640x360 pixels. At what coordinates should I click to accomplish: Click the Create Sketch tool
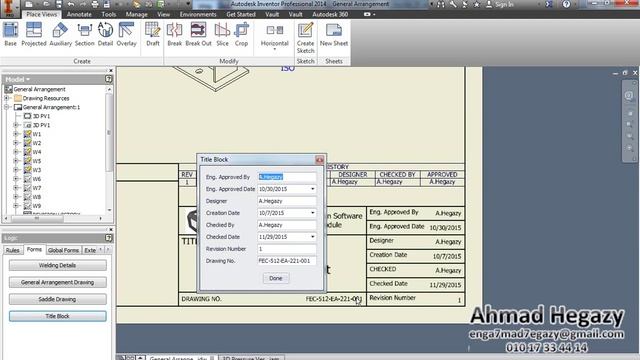305,38
